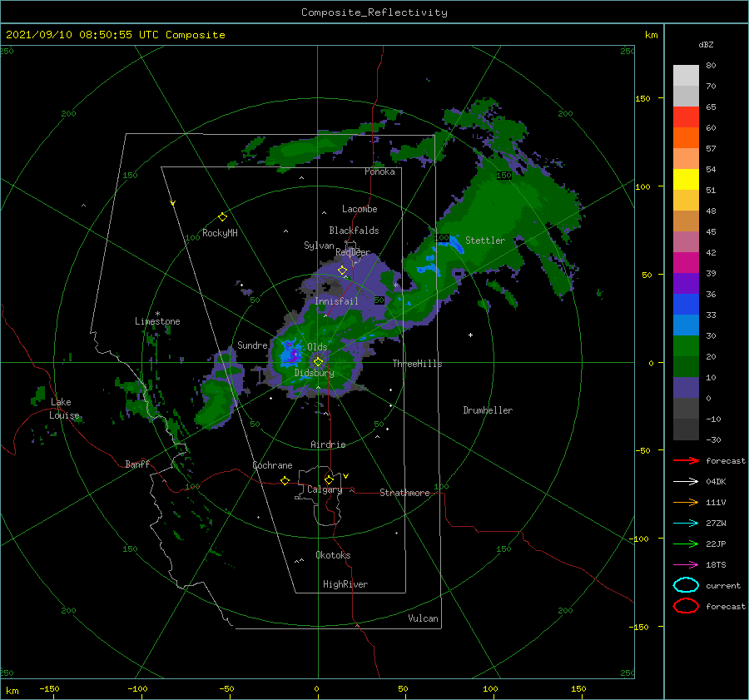Click the yellow diamond radar marker at Olds
Viewport: 749px width, 700px height.
coord(318,362)
